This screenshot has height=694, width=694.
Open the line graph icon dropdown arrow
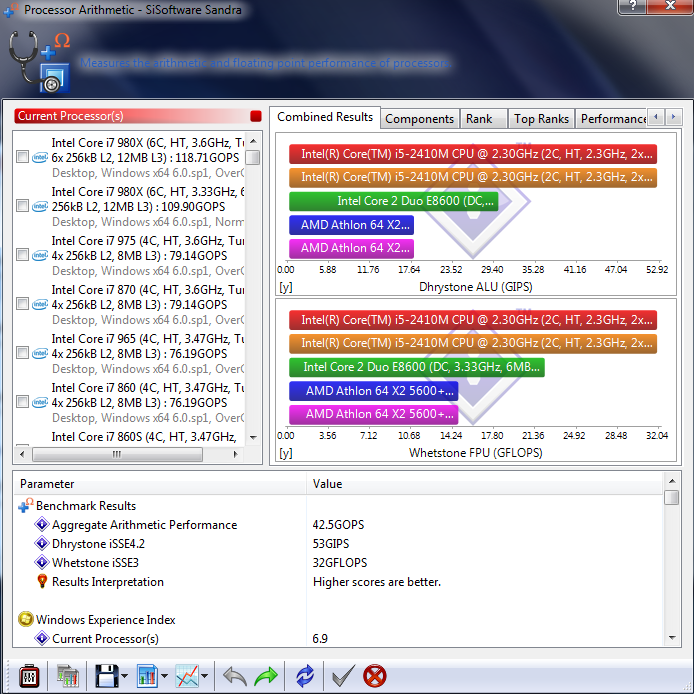(x=204, y=676)
